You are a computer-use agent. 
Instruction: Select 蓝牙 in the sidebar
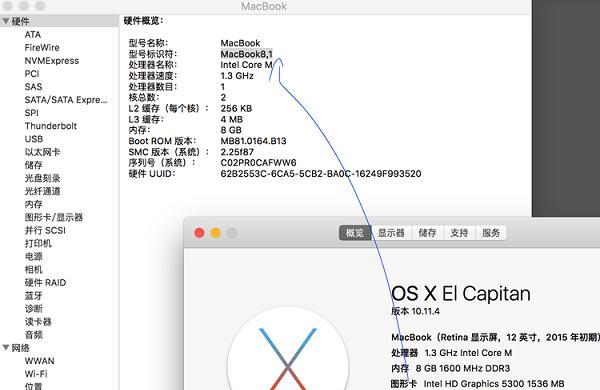coord(34,295)
